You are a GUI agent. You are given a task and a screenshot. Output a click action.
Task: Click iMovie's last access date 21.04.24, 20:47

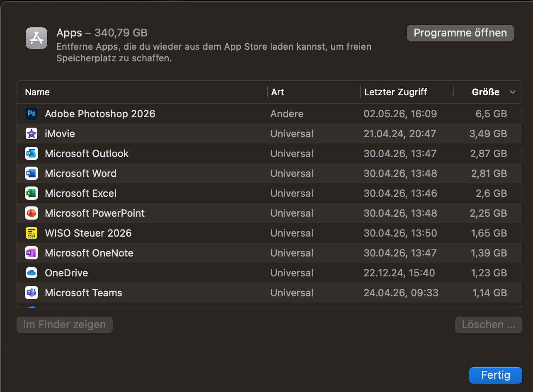pyautogui.click(x=400, y=133)
